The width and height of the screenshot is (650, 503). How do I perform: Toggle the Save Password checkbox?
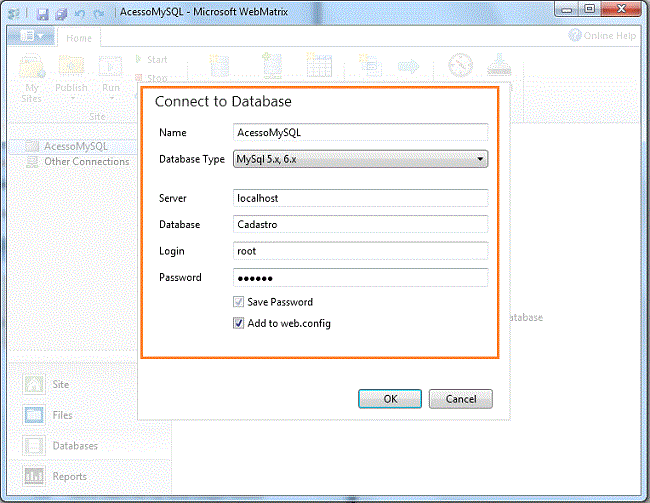(238, 302)
